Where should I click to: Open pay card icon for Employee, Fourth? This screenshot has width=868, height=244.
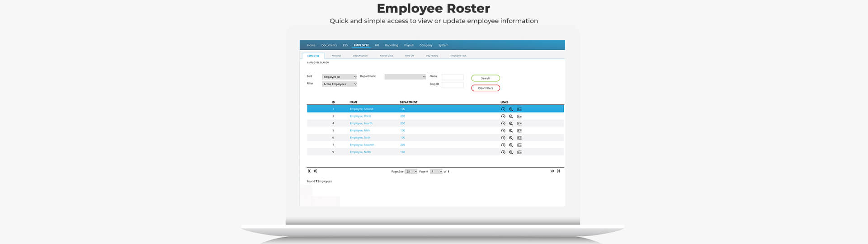[x=519, y=123]
